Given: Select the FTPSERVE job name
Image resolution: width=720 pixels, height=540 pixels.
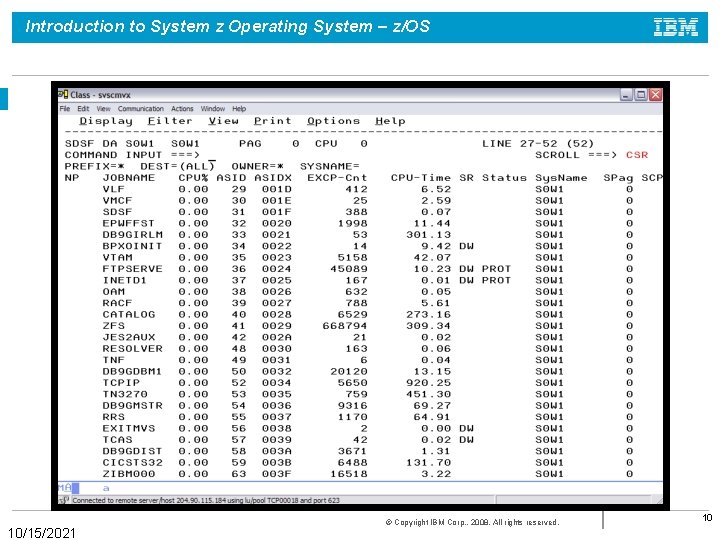Looking at the screenshot, I should pos(132,269).
